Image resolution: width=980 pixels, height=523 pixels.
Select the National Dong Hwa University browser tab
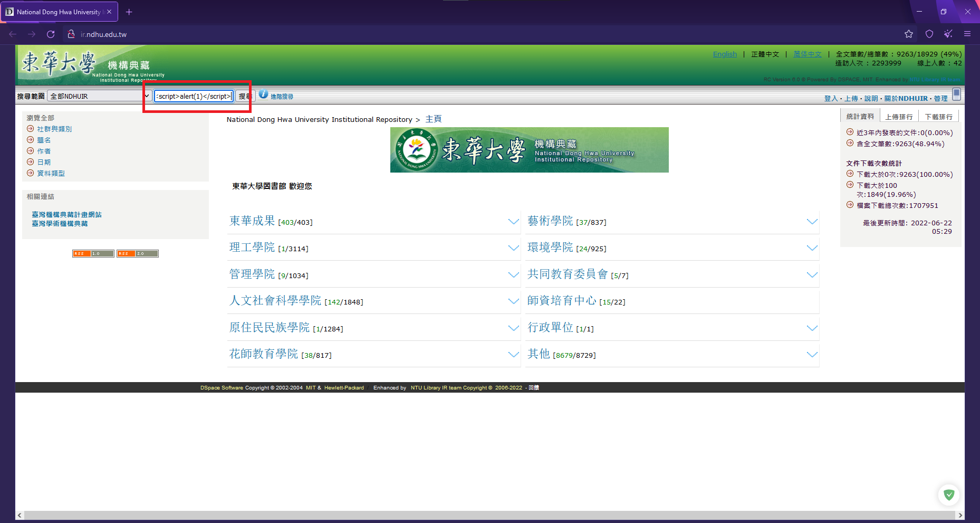[x=59, y=12]
